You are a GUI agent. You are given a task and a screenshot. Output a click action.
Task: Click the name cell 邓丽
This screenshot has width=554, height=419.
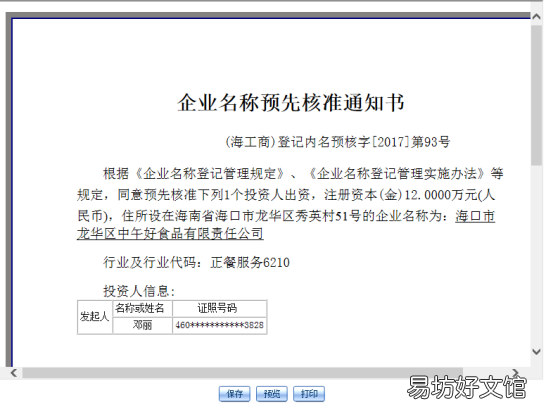click(142, 325)
